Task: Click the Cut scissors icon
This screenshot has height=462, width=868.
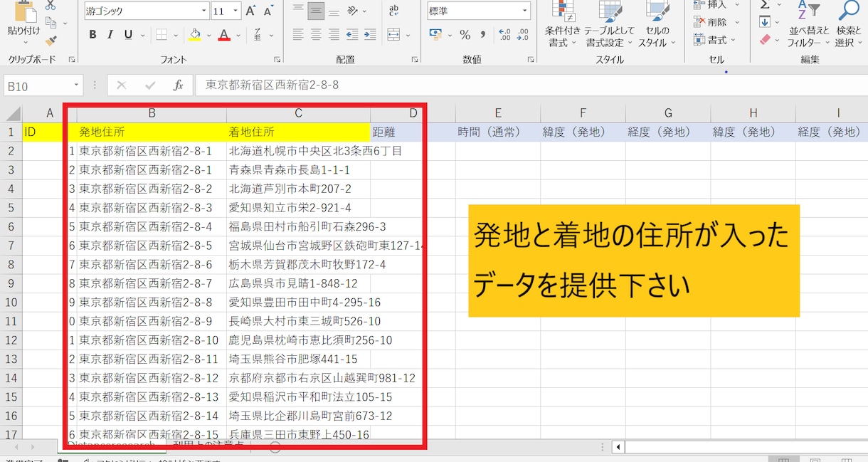Action: [x=51, y=6]
